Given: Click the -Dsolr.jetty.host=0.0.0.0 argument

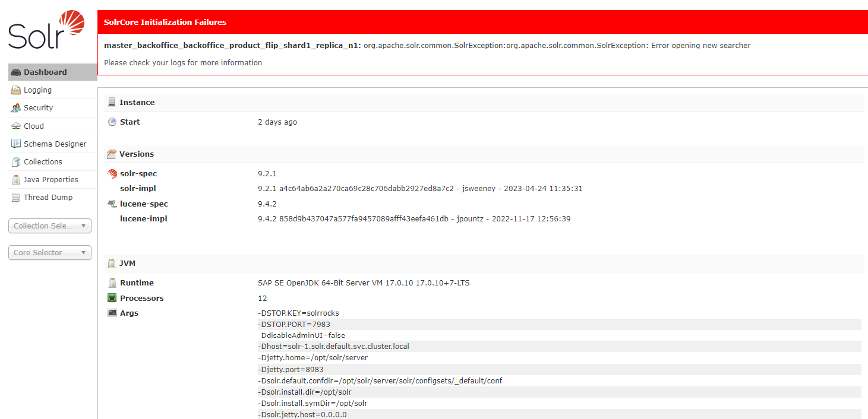Looking at the screenshot, I should 302,414.
